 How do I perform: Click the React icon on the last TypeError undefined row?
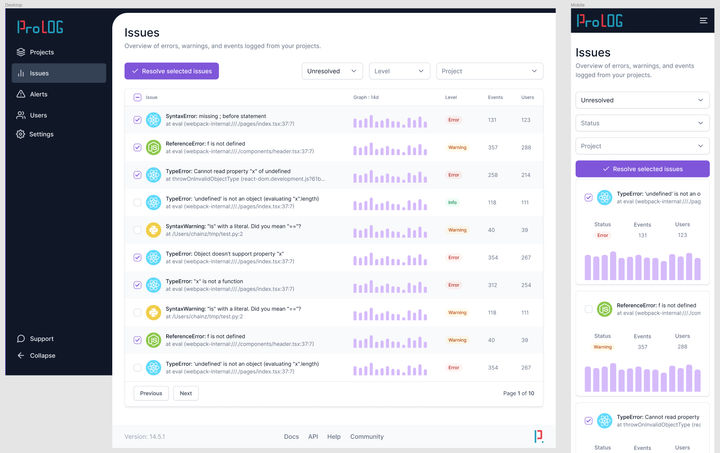pyautogui.click(x=153, y=368)
